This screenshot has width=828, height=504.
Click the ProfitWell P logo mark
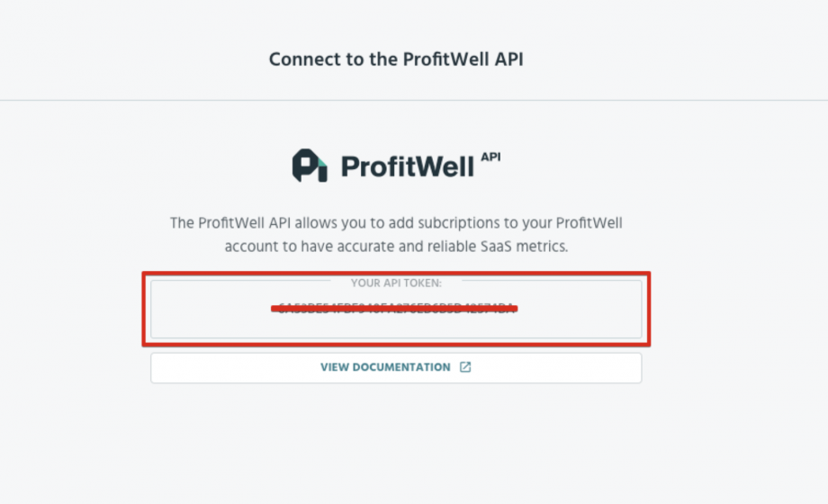click(310, 166)
